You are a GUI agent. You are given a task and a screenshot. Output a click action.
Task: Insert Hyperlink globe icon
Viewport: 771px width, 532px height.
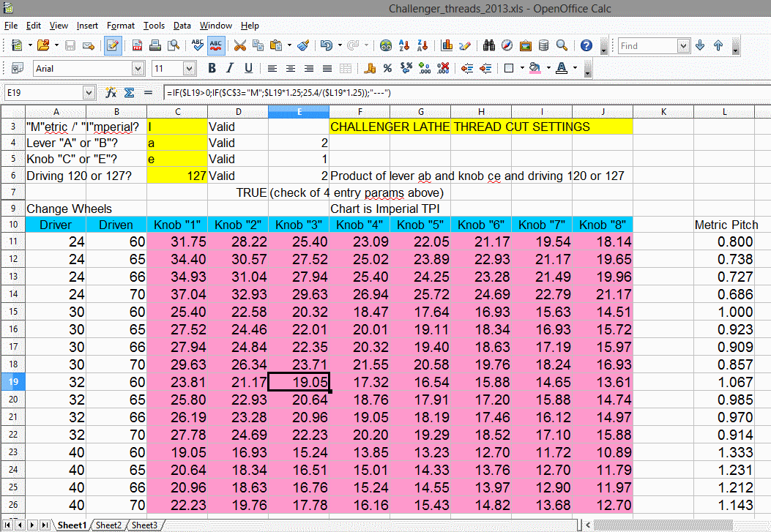coord(386,45)
